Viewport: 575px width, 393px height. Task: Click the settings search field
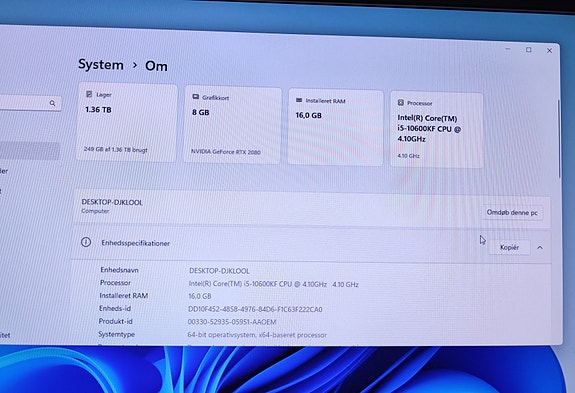pyautogui.click(x=30, y=103)
